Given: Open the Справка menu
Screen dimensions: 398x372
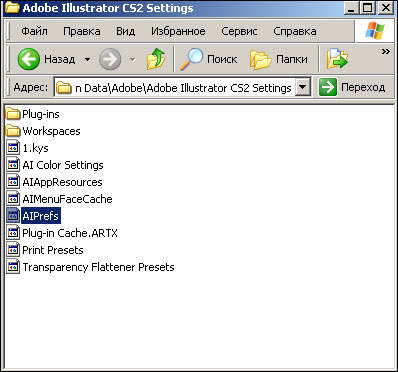Looking at the screenshot, I should pos(295,31).
